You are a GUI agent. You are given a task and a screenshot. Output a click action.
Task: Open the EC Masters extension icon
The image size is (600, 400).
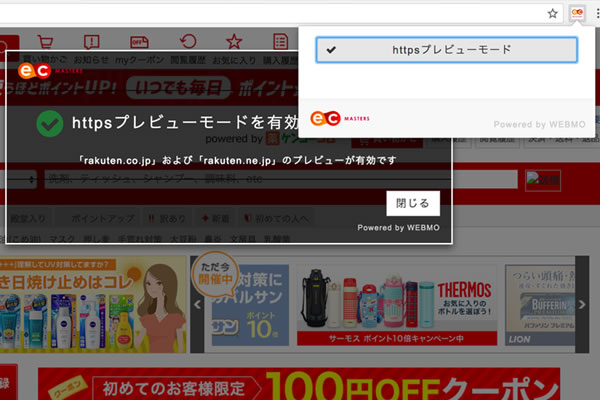[576, 13]
